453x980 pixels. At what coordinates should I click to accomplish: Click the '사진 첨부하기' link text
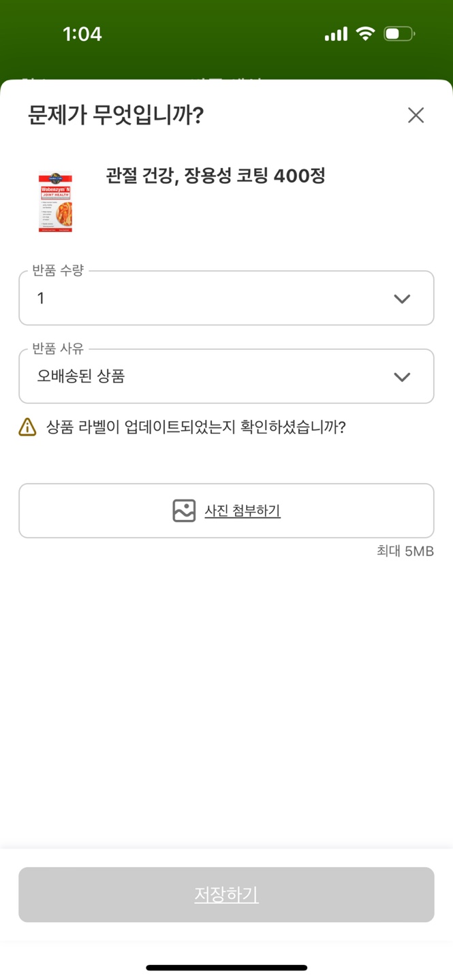[243, 510]
